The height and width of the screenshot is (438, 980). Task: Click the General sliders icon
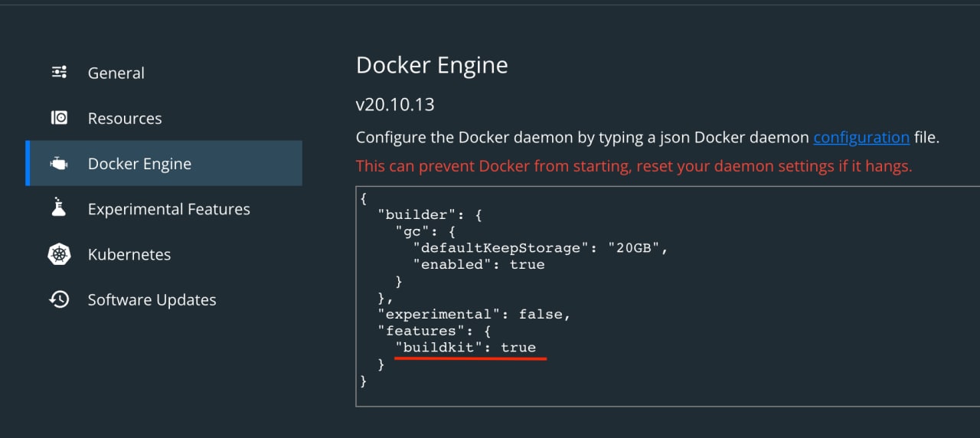(x=59, y=73)
